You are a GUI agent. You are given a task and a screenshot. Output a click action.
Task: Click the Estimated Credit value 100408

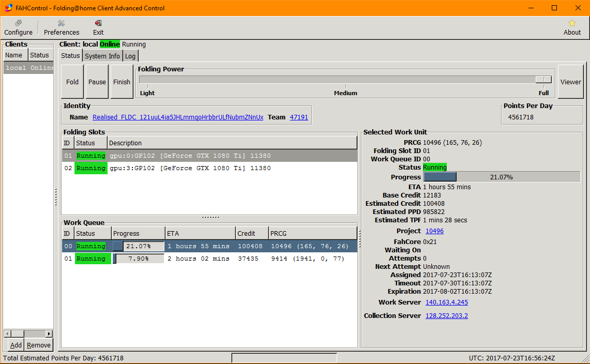433,203
